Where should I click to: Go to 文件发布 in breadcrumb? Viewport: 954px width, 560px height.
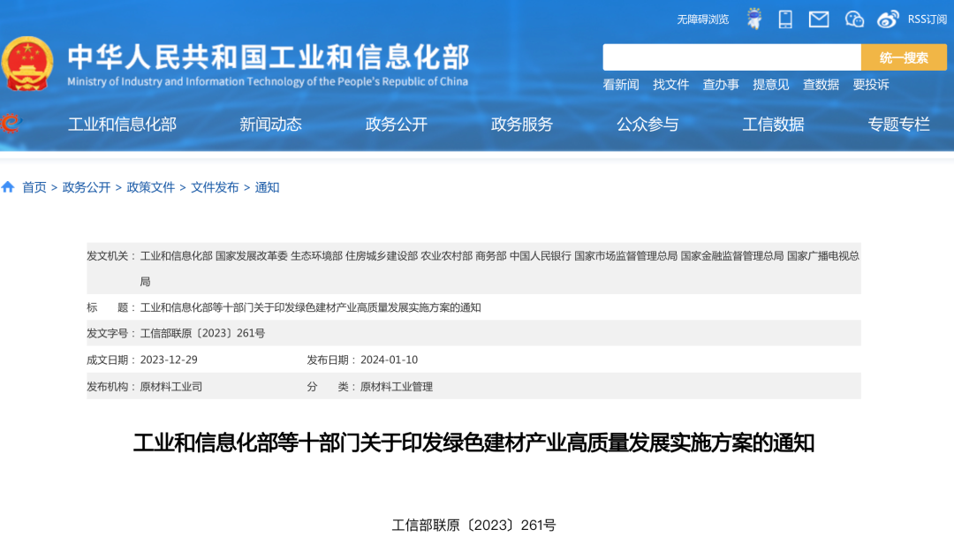215,187
